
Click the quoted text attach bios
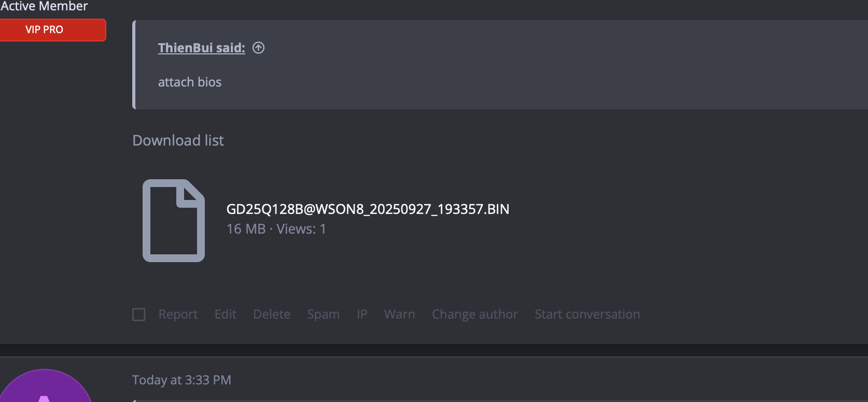coord(190,82)
